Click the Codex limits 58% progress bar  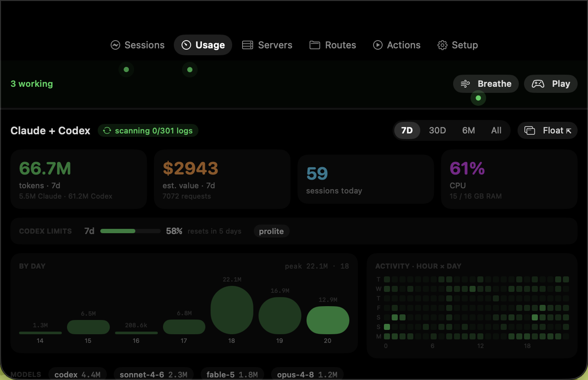coord(131,231)
